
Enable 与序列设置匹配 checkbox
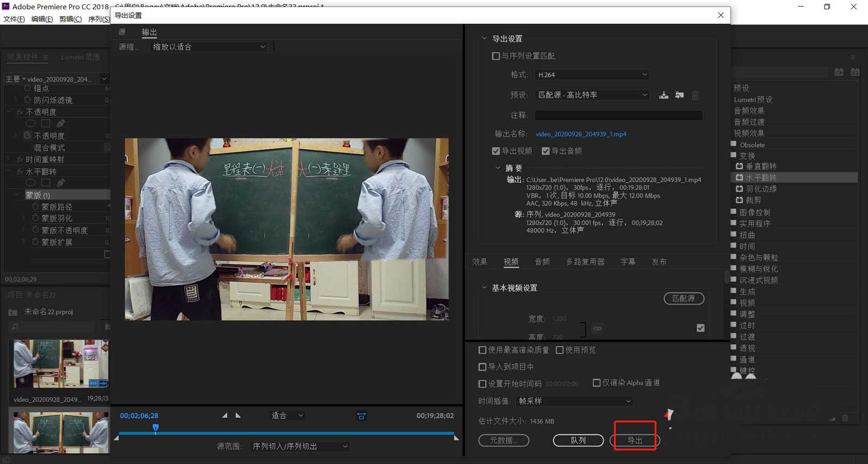pos(496,56)
